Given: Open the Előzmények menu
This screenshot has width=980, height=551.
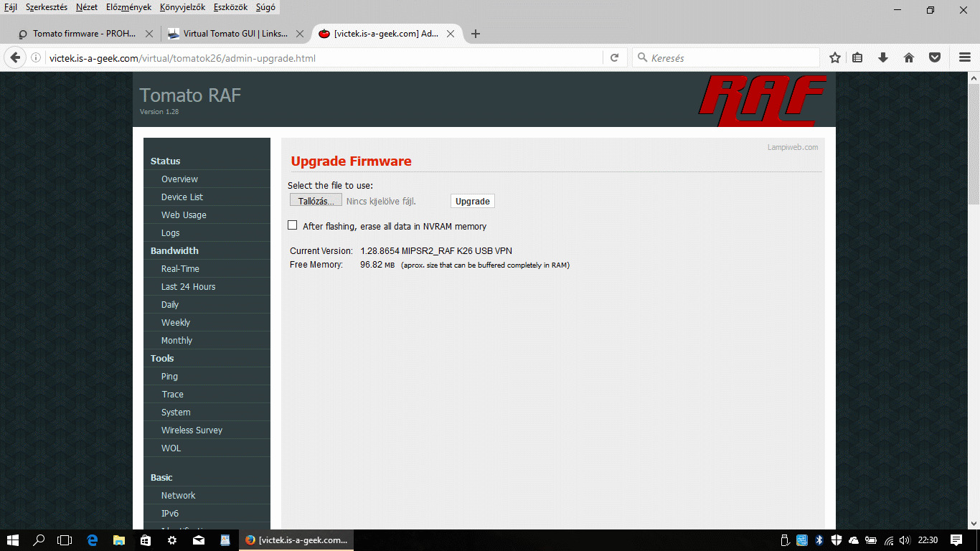Looking at the screenshot, I should (129, 7).
